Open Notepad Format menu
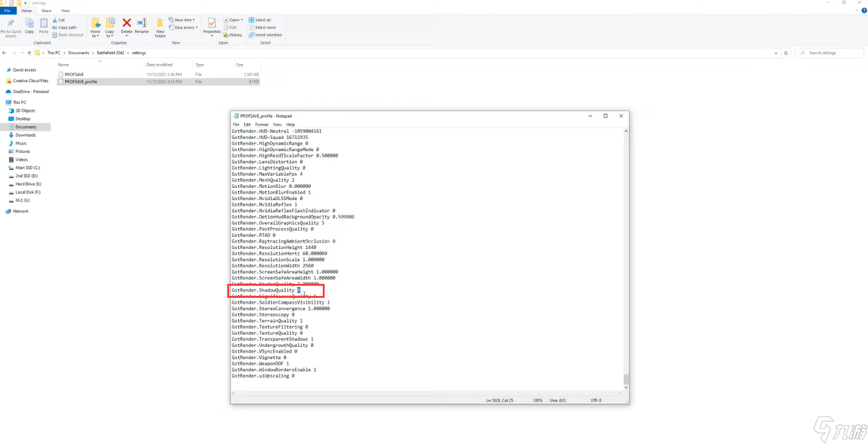This screenshot has width=868, height=447. [262, 124]
